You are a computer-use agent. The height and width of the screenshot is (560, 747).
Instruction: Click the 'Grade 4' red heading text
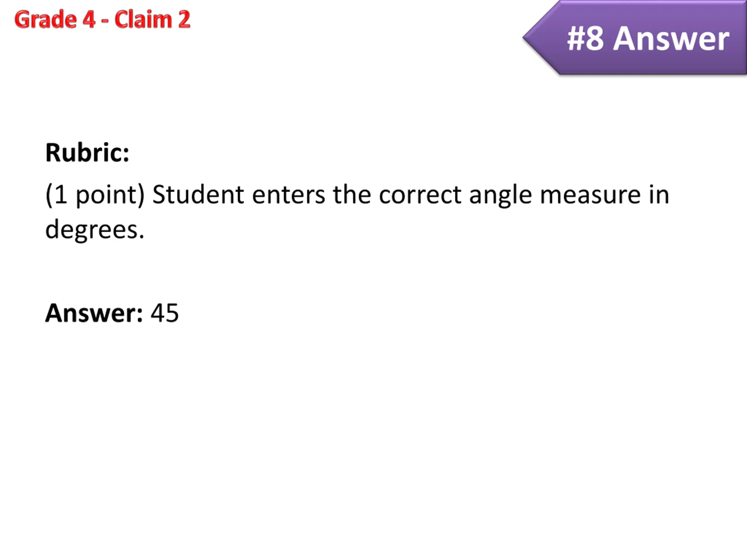[x=55, y=20]
